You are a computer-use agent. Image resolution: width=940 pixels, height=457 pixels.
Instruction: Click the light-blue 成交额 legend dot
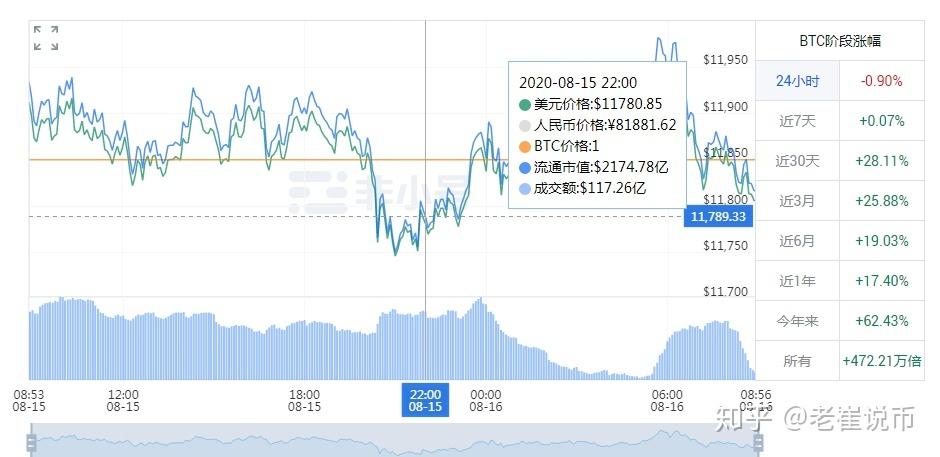526,188
